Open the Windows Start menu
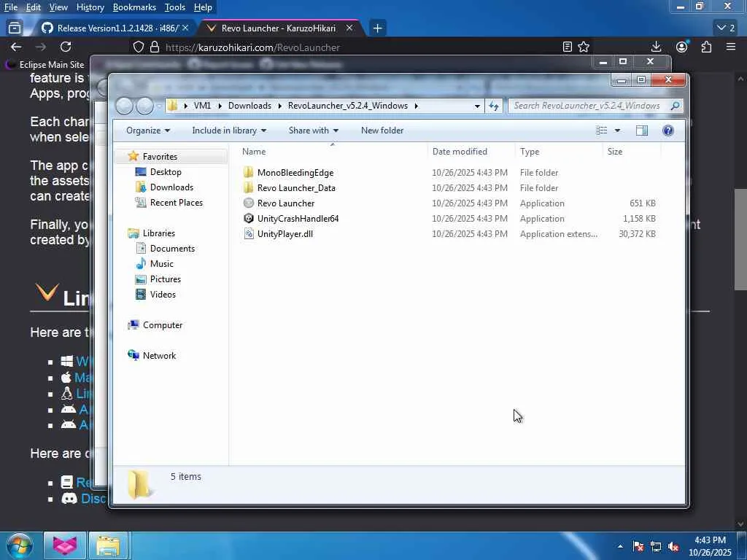747x560 pixels. (x=19, y=545)
